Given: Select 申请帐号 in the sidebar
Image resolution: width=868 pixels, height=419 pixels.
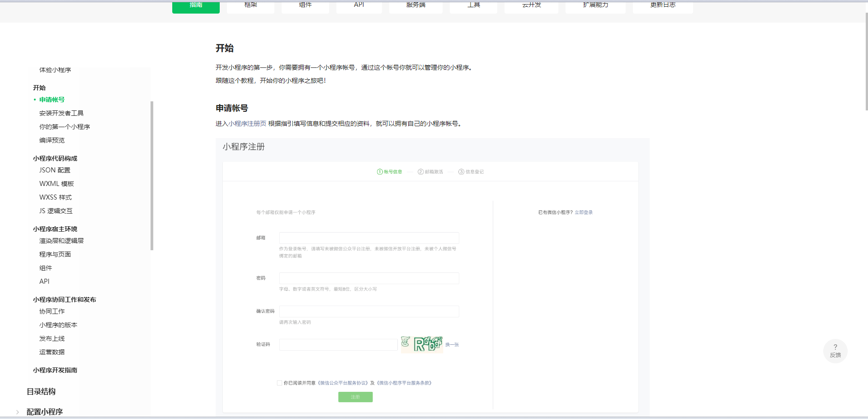Looking at the screenshot, I should point(52,100).
